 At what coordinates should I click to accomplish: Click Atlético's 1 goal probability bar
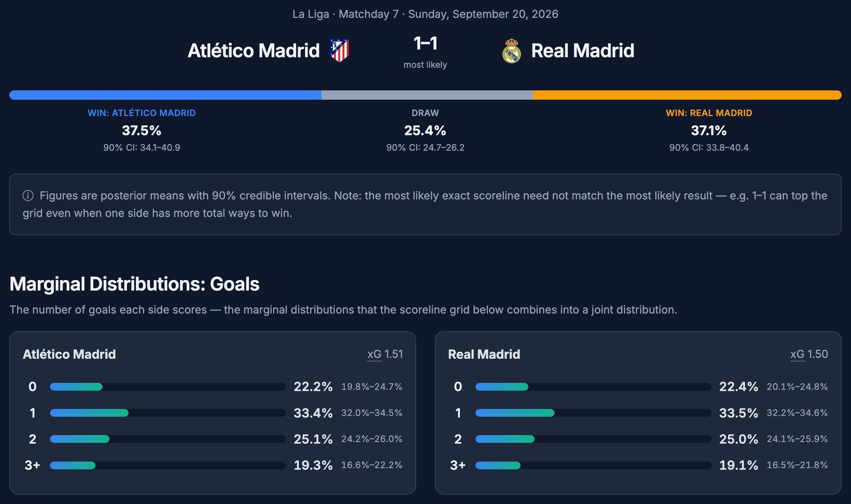[168, 413]
